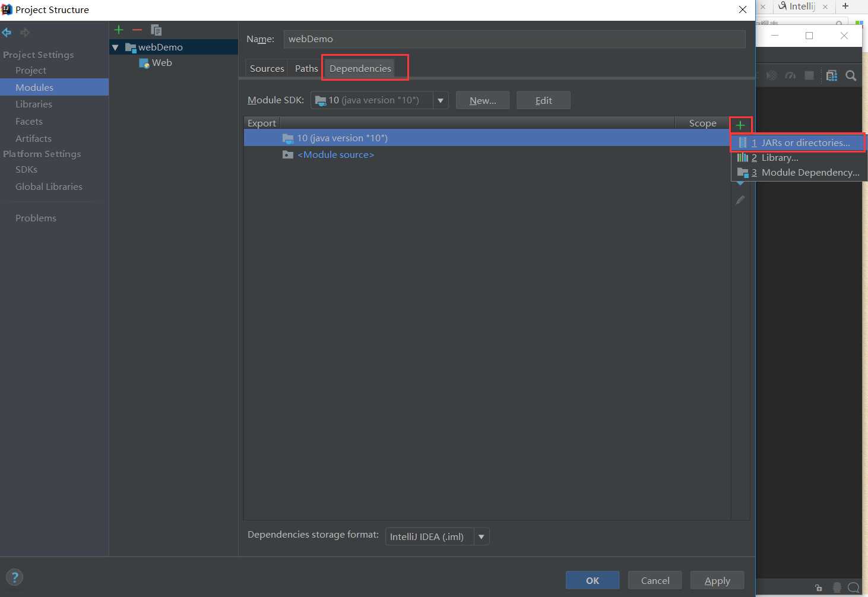868x597 pixels.
Task: Click the pencil edit dependency icon
Action: click(740, 200)
